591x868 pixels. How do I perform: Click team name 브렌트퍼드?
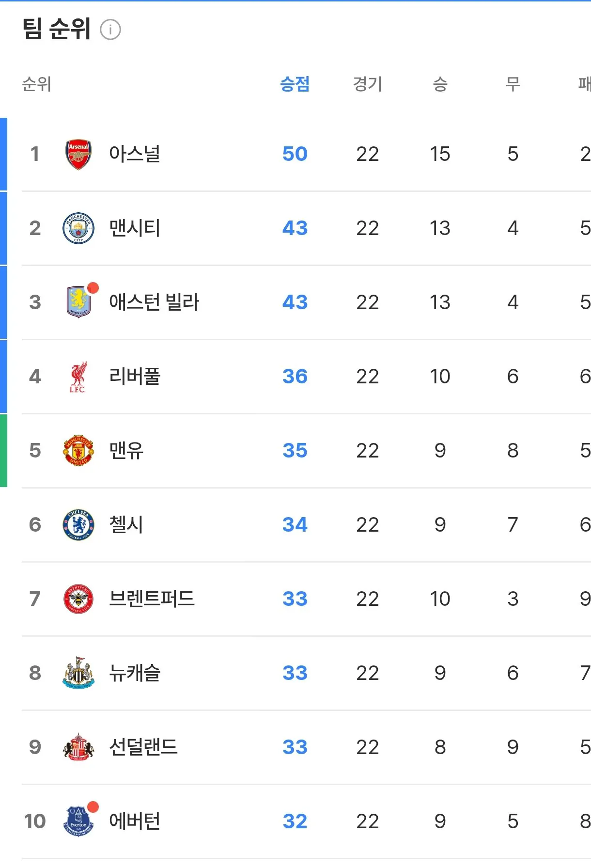(x=152, y=599)
